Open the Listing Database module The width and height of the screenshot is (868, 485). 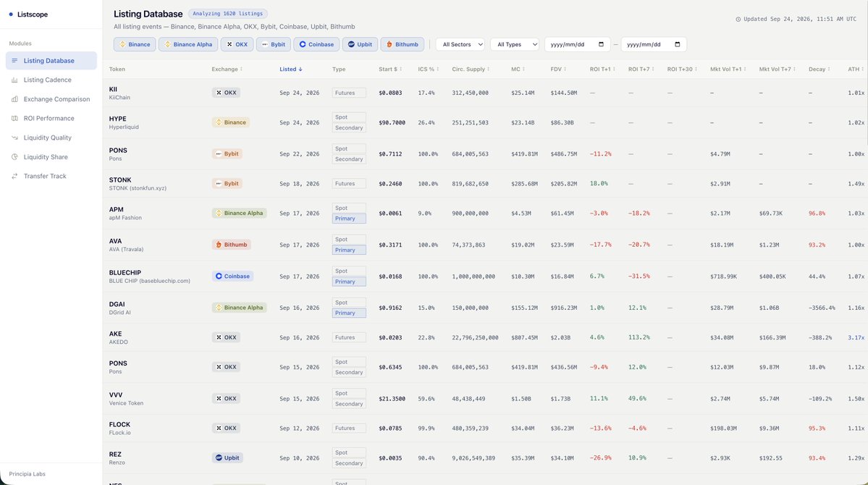pos(51,60)
